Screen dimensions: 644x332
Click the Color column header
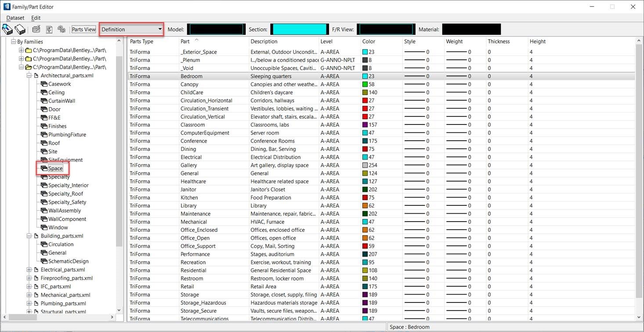coord(381,41)
